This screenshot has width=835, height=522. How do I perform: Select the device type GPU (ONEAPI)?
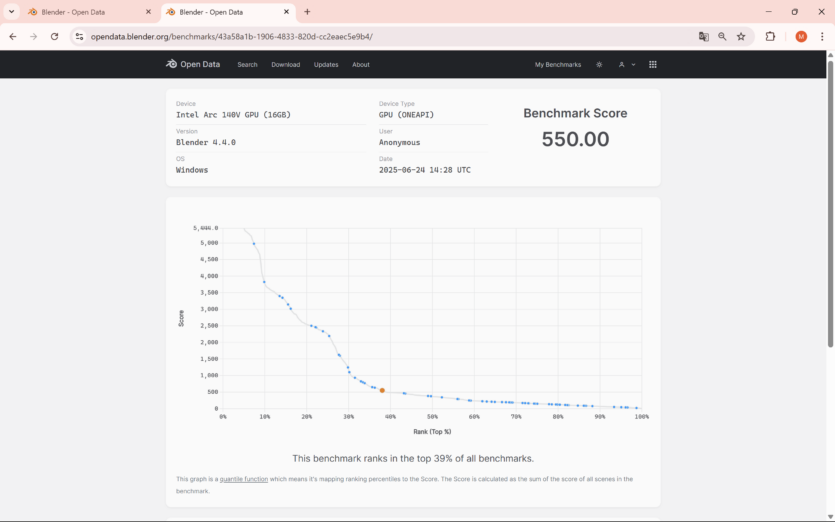[x=406, y=115]
